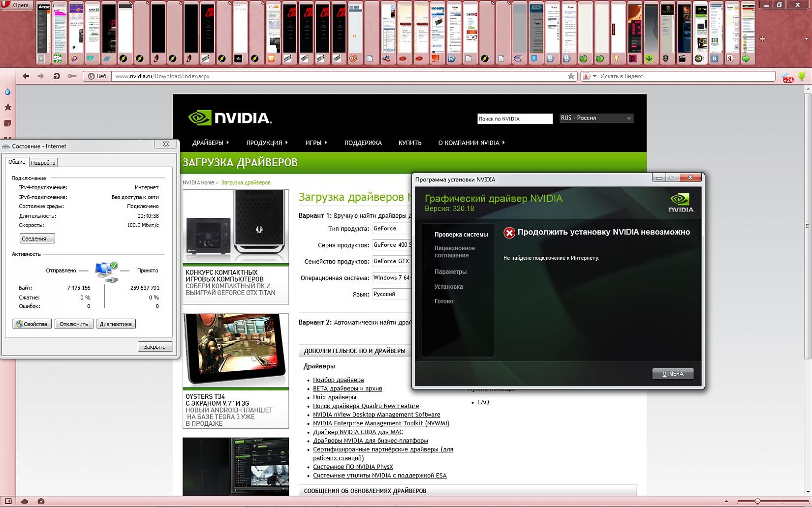812x507 pixels.
Task: Open the Opera main menu button
Action: [17, 5]
